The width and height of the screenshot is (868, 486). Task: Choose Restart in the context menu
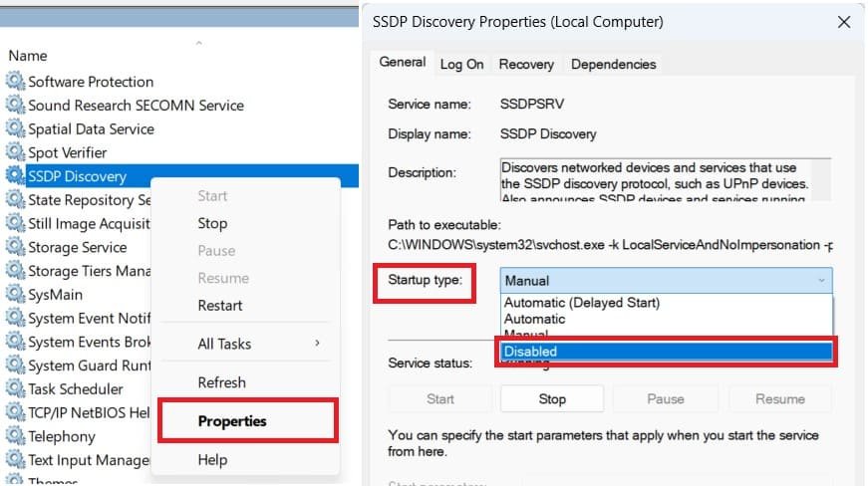click(220, 306)
